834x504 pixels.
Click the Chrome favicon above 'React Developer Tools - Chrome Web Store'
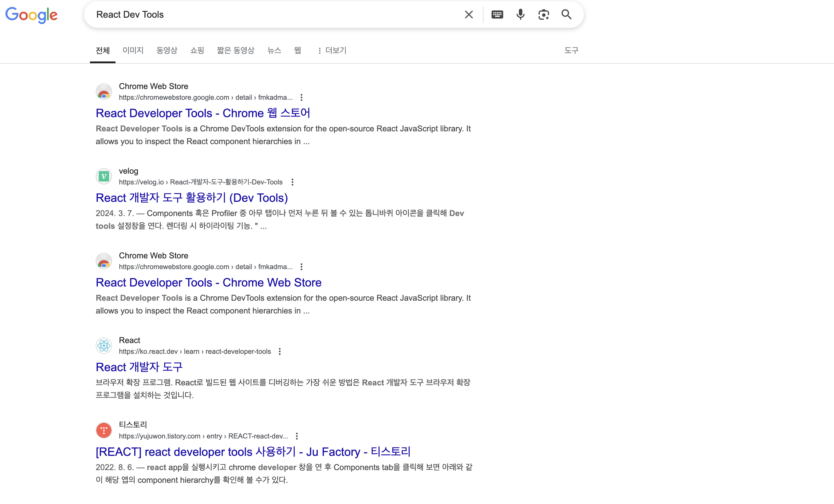click(x=104, y=261)
